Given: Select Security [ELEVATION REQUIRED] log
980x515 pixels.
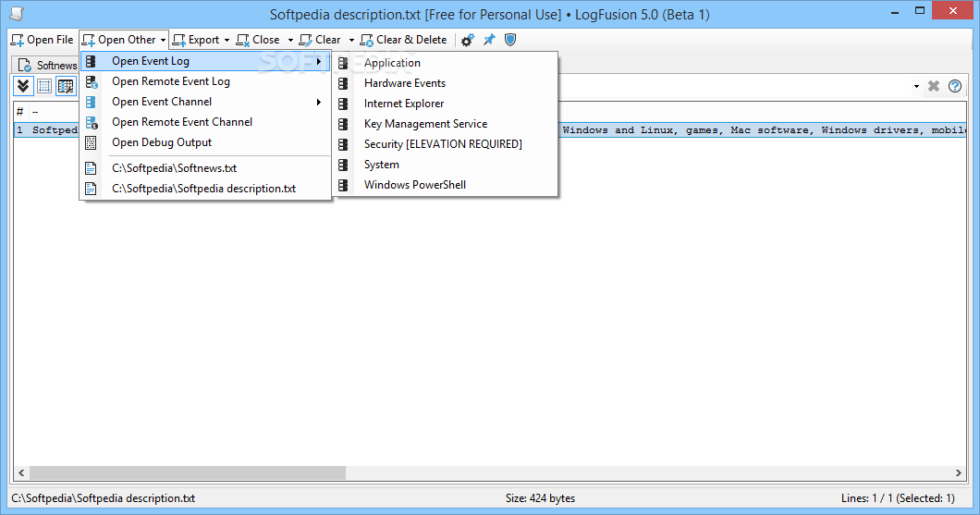Looking at the screenshot, I should tap(445, 144).
